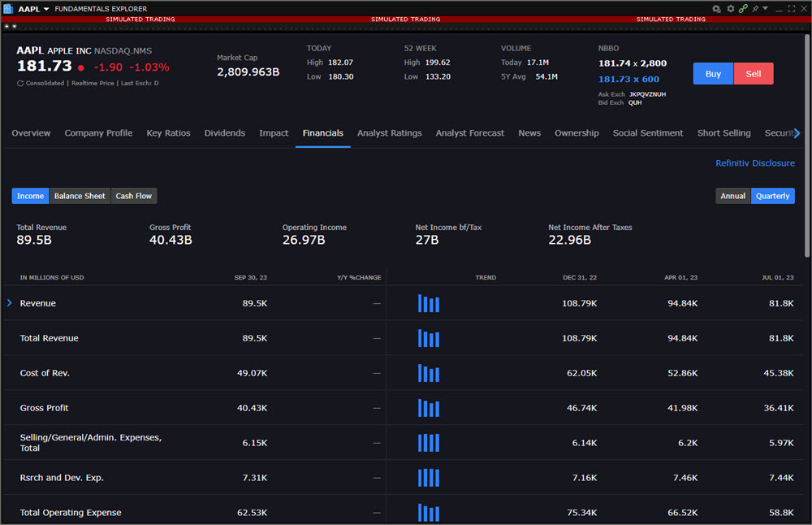Open the Analyst Forecast tab
The width and height of the screenshot is (812, 525).
[469, 133]
